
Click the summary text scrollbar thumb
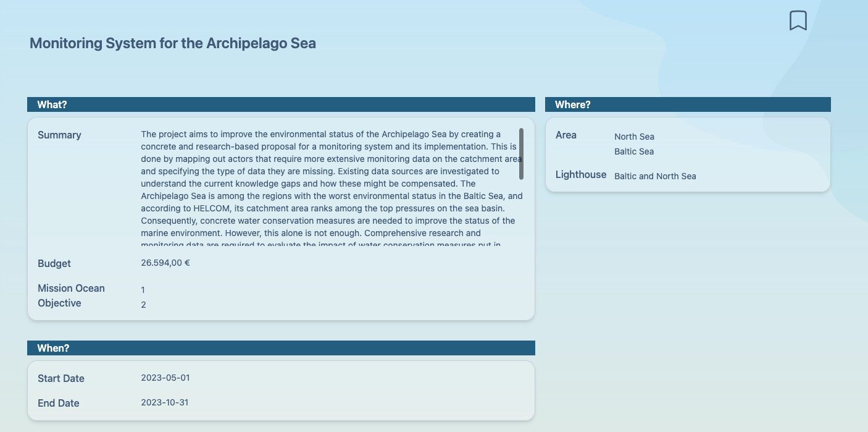point(521,154)
